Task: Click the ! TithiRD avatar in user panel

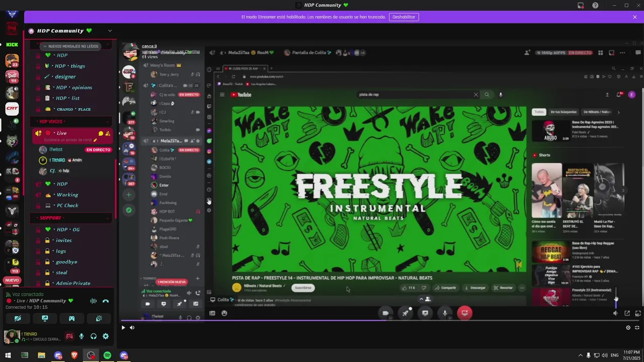Action: click(x=11, y=336)
